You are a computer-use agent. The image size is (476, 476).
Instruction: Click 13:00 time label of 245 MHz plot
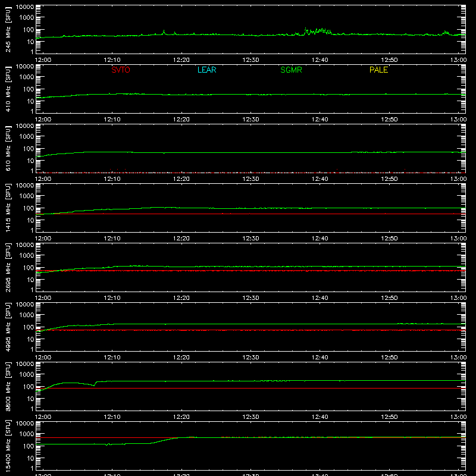458,60
